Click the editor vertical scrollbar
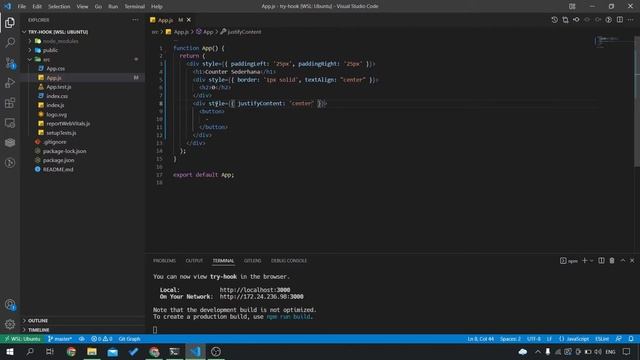640x360 pixels. pyautogui.click(x=637, y=101)
